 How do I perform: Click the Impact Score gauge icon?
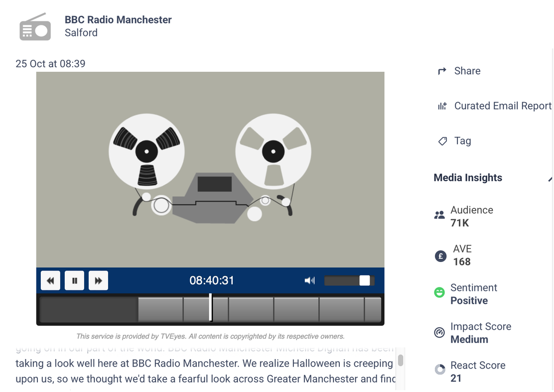coord(439,332)
